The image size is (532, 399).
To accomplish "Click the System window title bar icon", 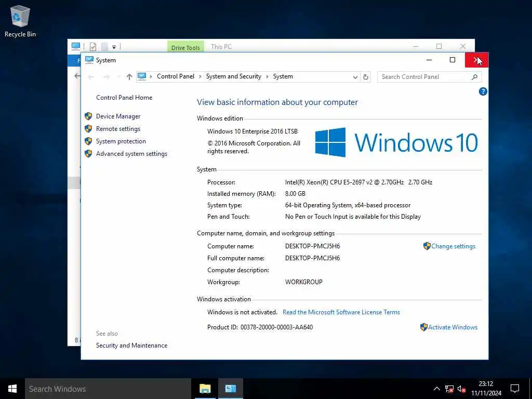I will tap(89, 60).
